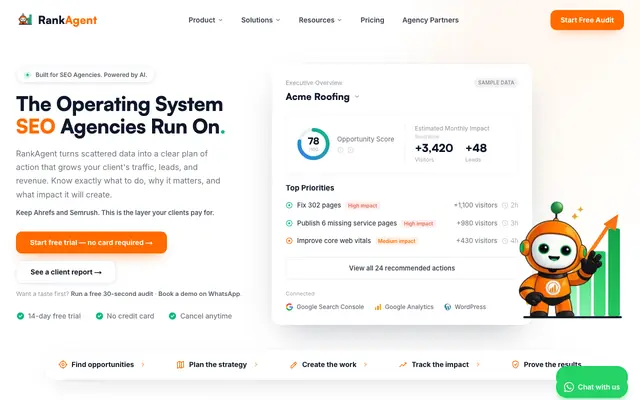Open Agency Partners page
This screenshot has width=640, height=400.
coord(430,20)
